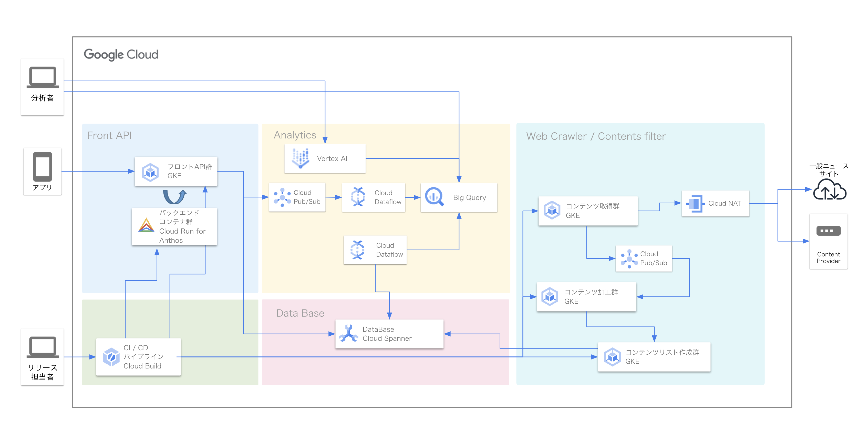Select the Cloud NAT text label

pos(725,203)
